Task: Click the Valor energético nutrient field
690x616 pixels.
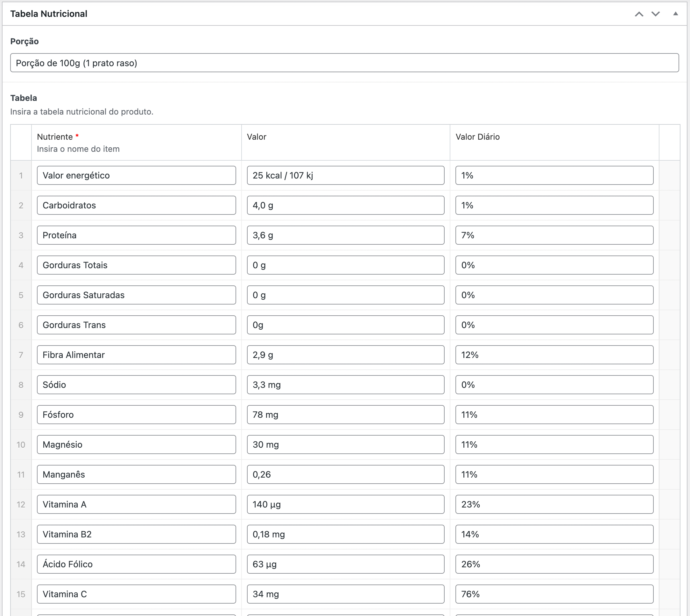Action: 136,175
